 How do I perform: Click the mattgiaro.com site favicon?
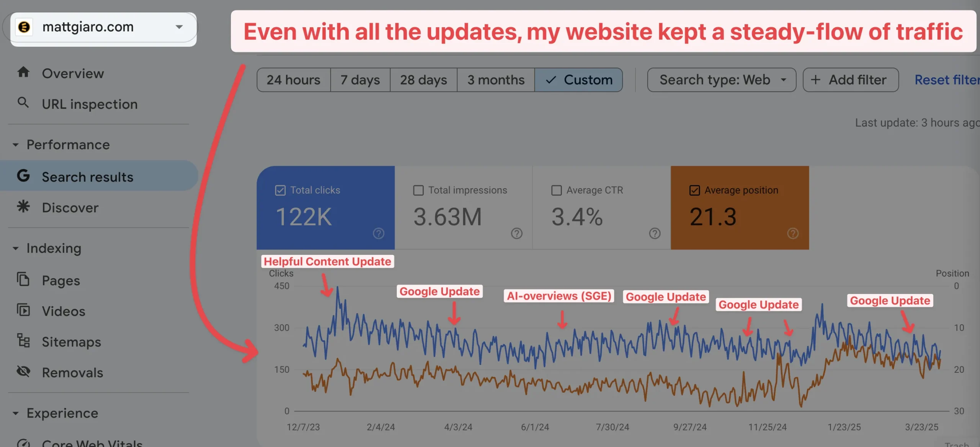[x=24, y=27]
